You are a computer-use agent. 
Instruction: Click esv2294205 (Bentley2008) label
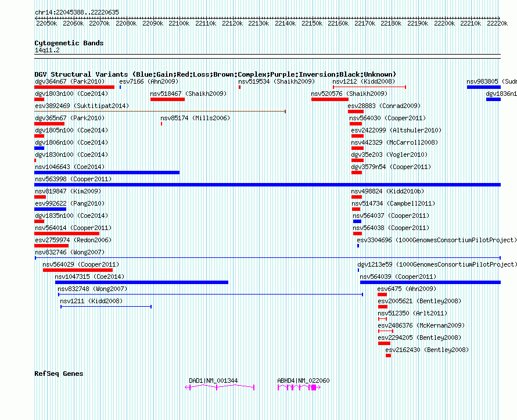tap(419, 338)
